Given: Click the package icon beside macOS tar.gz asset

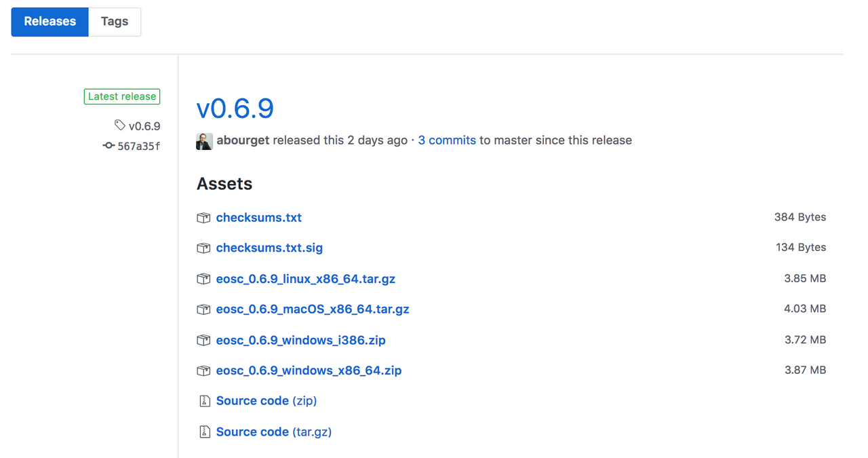Looking at the screenshot, I should point(203,309).
